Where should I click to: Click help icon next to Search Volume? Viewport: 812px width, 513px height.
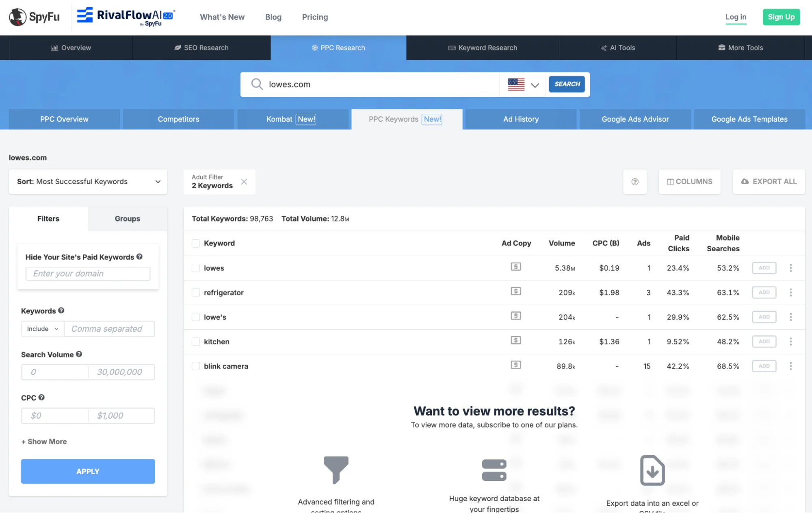(x=79, y=354)
